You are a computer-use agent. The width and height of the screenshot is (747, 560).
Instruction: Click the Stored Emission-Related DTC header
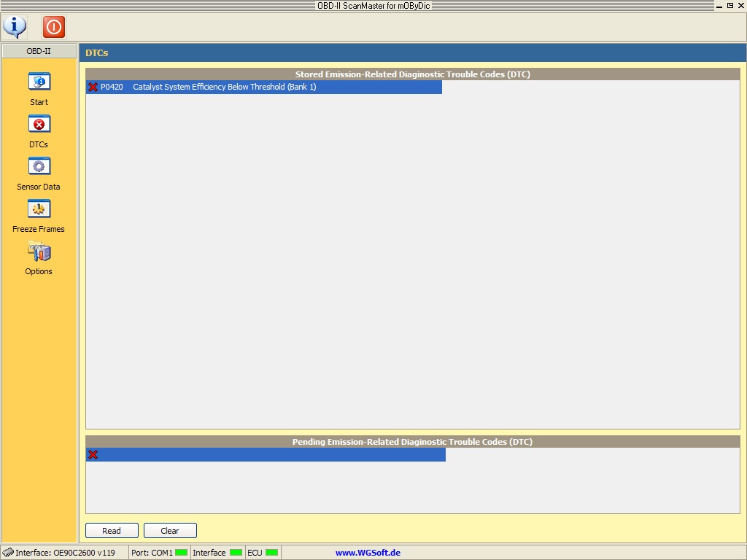pyautogui.click(x=412, y=74)
